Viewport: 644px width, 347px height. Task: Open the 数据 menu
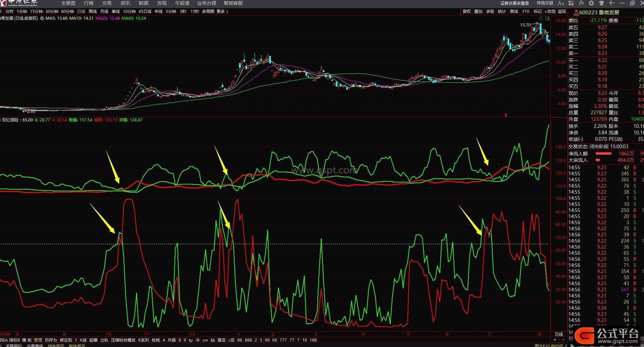tap(144, 3)
